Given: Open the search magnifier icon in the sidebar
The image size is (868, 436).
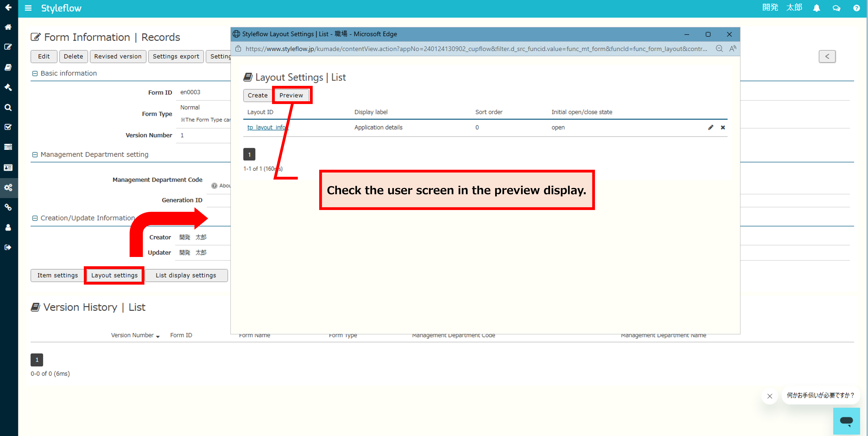Looking at the screenshot, I should [x=8, y=107].
